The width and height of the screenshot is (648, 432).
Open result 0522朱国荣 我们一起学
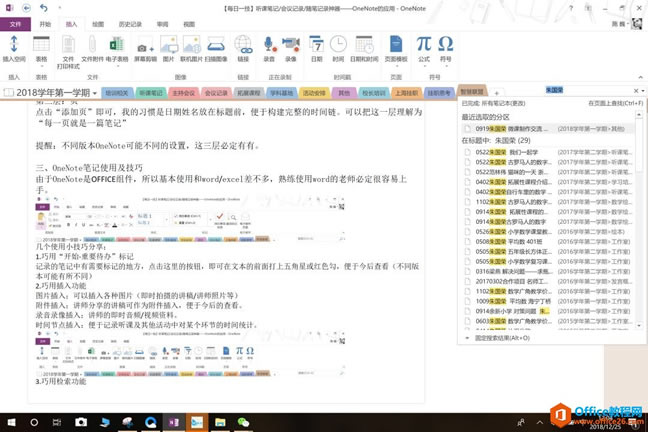tap(548, 152)
